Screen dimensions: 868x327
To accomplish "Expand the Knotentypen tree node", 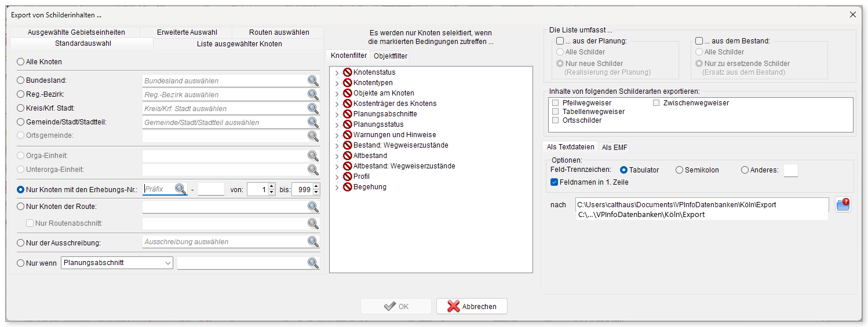I will (x=337, y=83).
